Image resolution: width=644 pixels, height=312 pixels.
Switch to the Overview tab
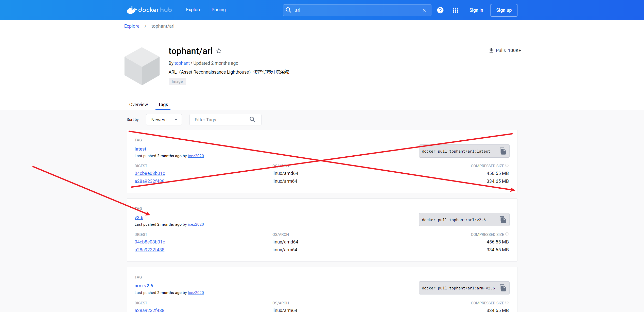click(138, 105)
